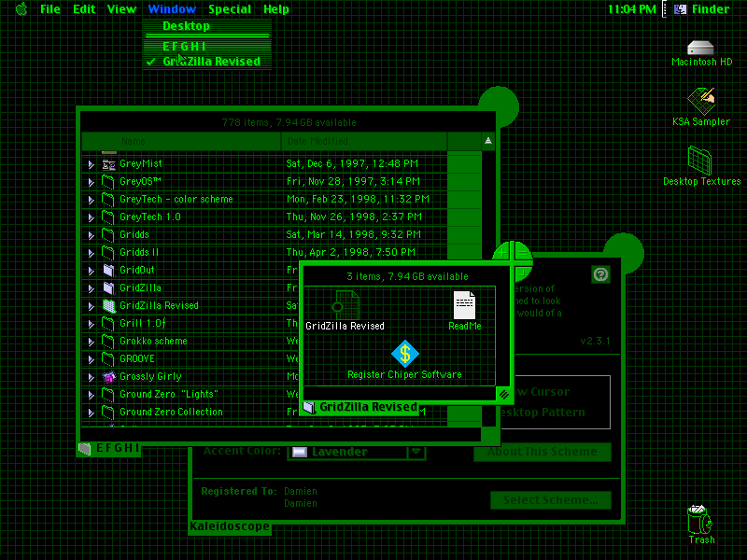Expand the GridOut folder
747x560 pixels.
(x=91, y=271)
